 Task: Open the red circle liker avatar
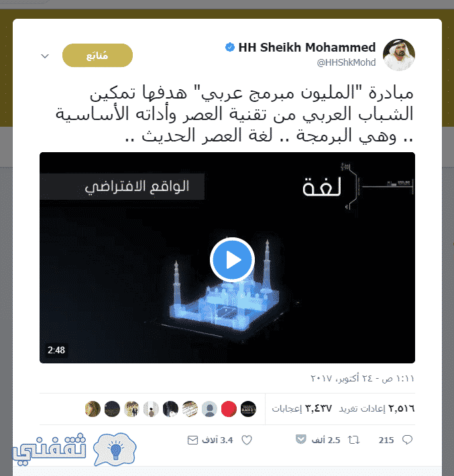229,409
